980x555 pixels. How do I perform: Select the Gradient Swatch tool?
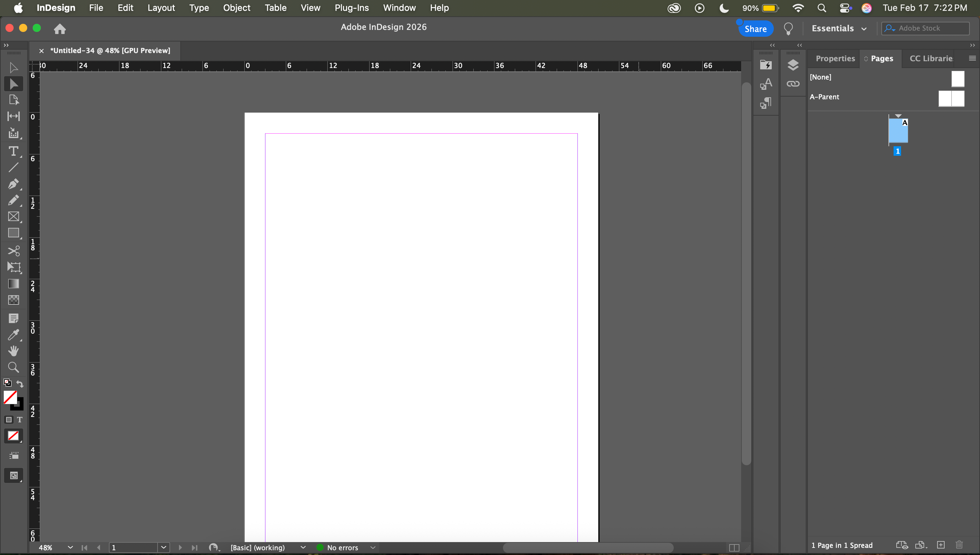13,284
